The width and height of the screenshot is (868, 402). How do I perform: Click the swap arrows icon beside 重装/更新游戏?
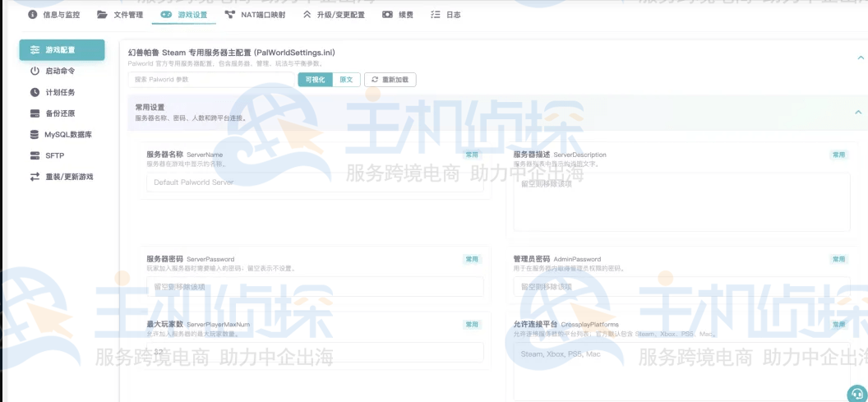tap(35, 177)
